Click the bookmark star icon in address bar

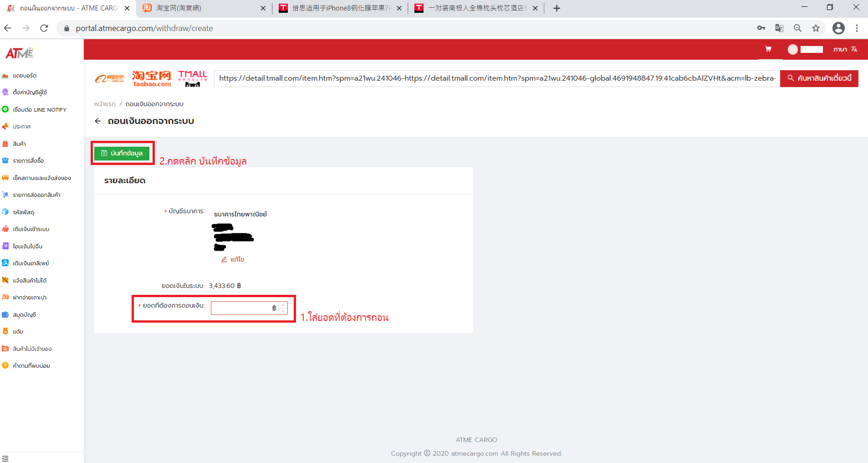[816, 28]
